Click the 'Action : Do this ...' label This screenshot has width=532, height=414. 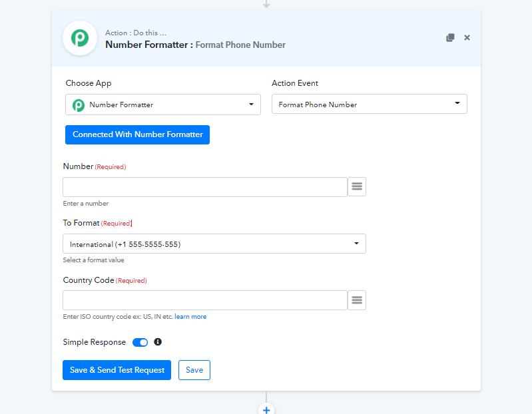tap(136, 33)
